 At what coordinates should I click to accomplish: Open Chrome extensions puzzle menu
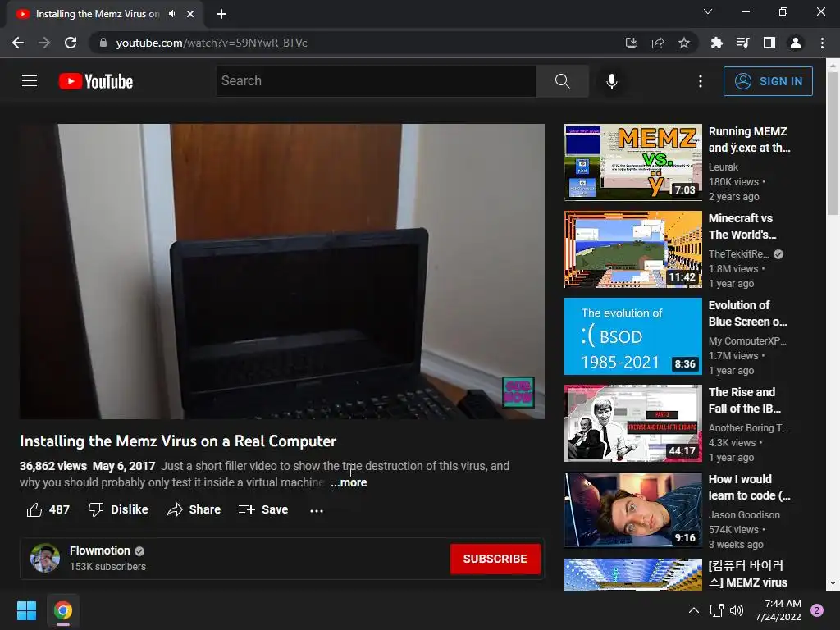pyautogui.click(x=716, y=43)
